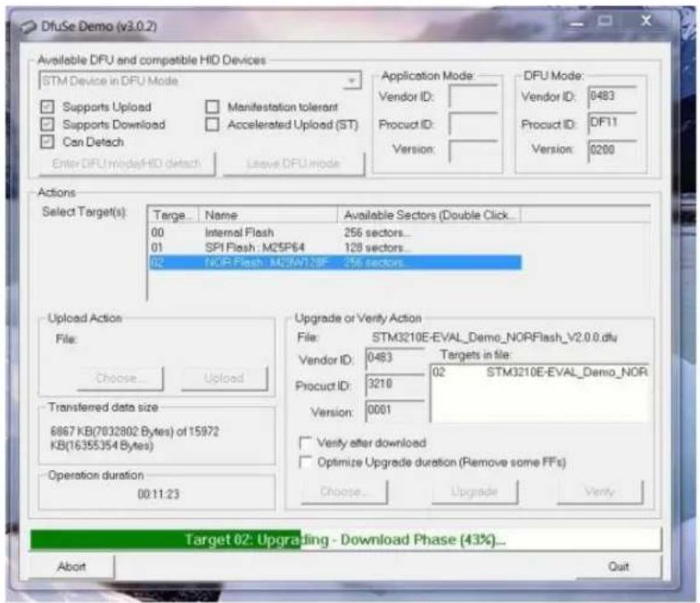Click the Name column header
Screen dimensions: 700x603
[x=268, y=215]
